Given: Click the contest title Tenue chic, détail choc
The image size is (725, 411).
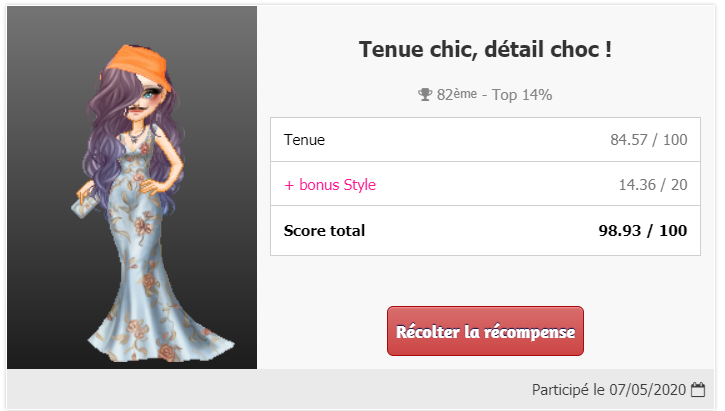Looking at the screenshot, I should 485,49.
